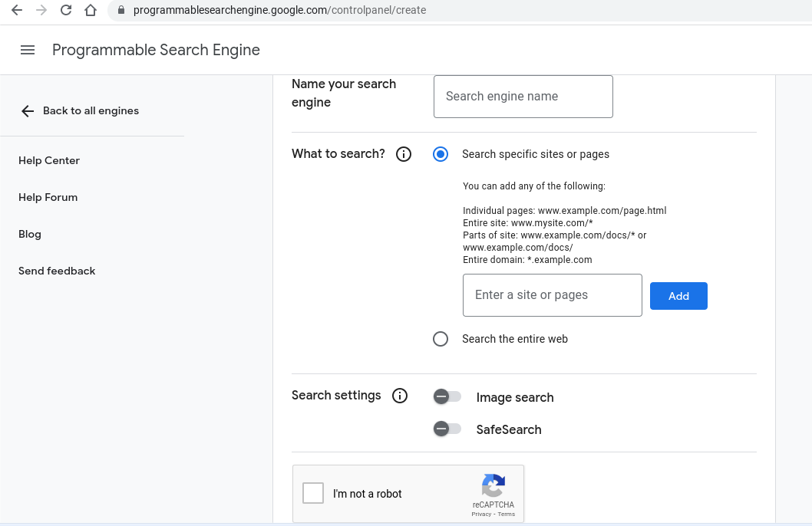Open the reCAPTCHA Privacy link

point(481,514)
